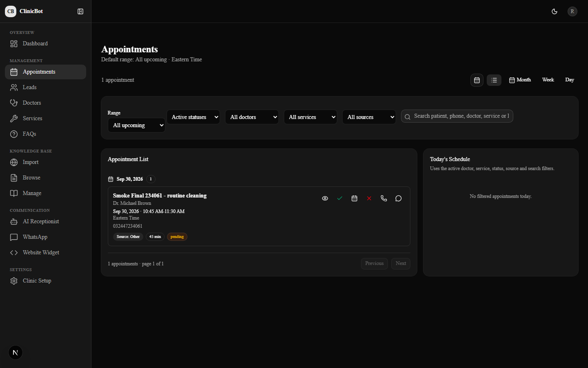This screenshot has width=588, height=368.
Task: Click the Next page button
Action: [x=401, y=264]
